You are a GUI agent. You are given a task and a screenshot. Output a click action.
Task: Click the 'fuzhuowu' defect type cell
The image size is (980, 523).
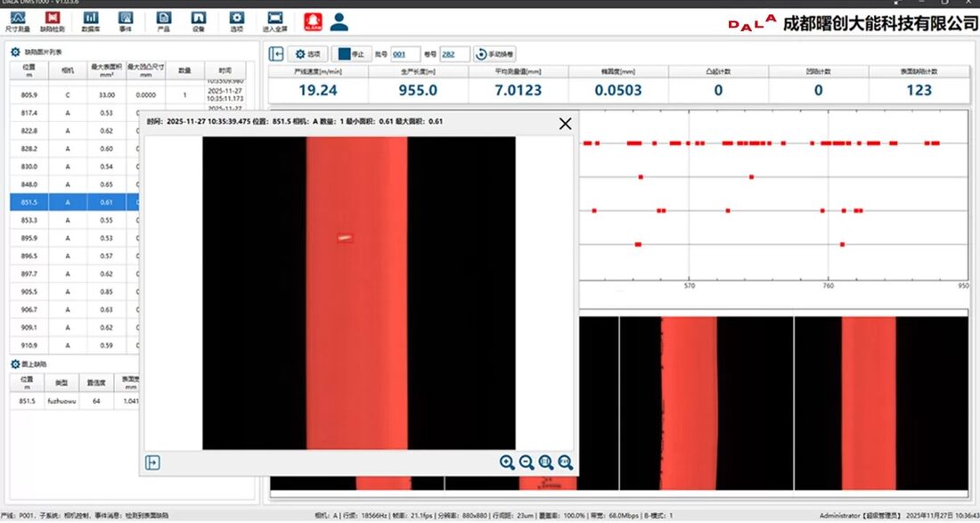point(61,401)
